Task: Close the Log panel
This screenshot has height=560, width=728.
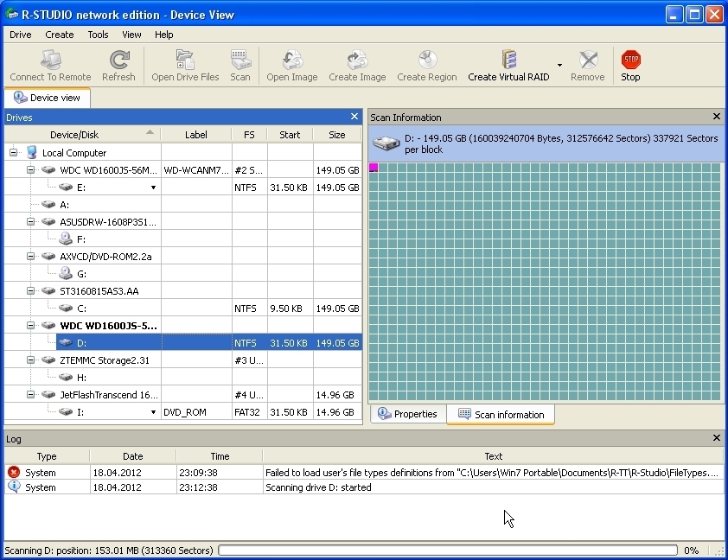Action: [717, 438]
